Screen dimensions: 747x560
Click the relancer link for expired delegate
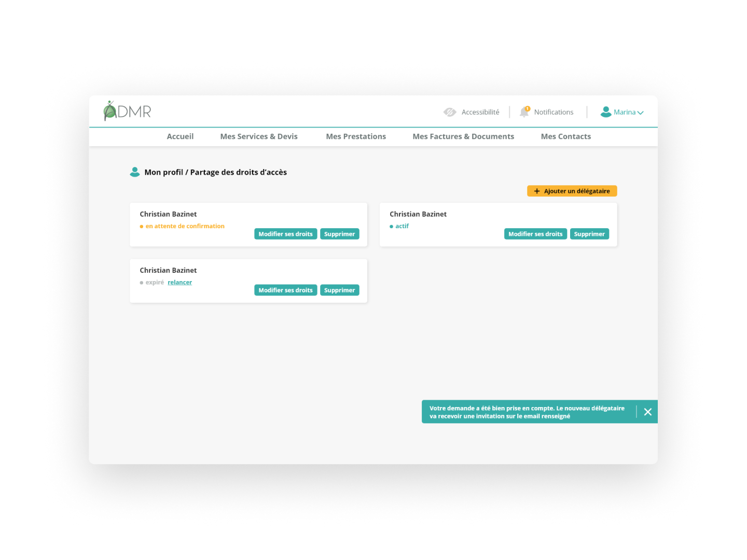(x=180, y=282)
